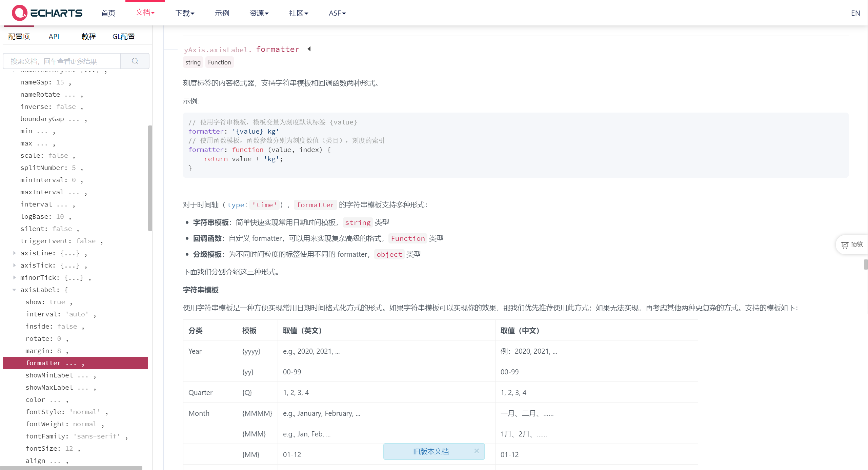Click the search magnifier icon
868x470 pixels.
[135, 61]
